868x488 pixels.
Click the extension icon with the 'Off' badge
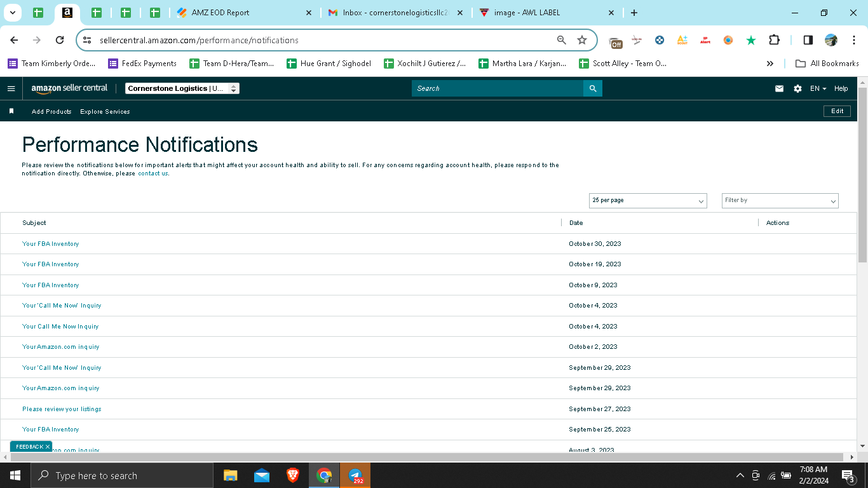616,41
